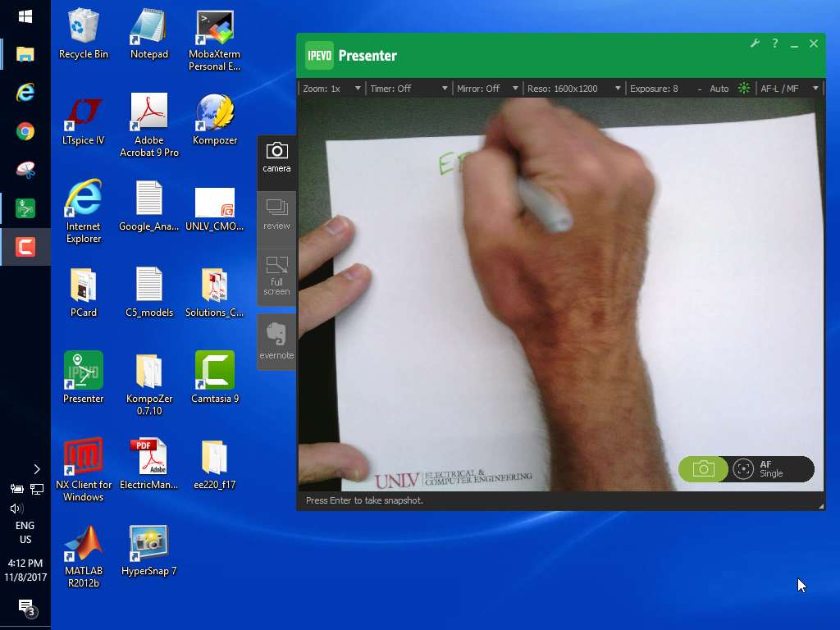Image resolution: width=840 pixels, height=630 pixels.
Task: Select the ee220_f17 folder
Action: (x=215, y=464)
